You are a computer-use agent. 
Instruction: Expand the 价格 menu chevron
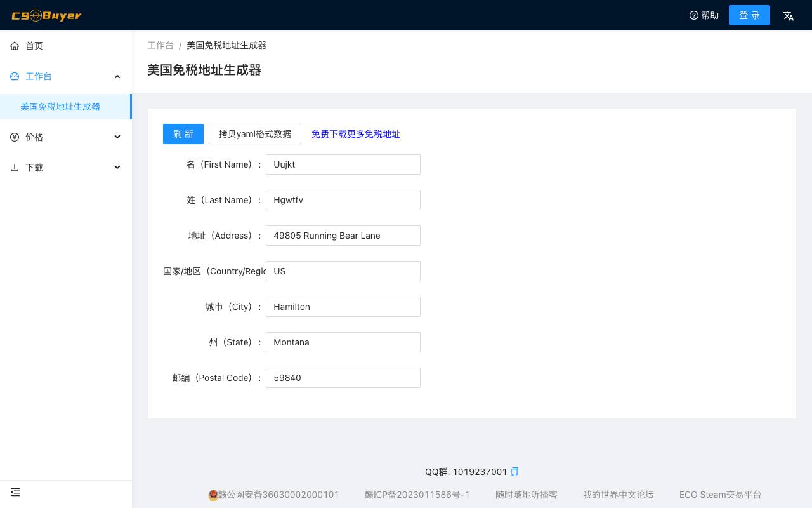117,137
